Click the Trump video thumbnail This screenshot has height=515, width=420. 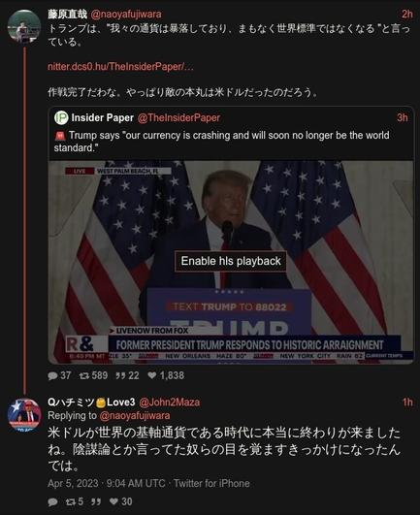[231, 262]
